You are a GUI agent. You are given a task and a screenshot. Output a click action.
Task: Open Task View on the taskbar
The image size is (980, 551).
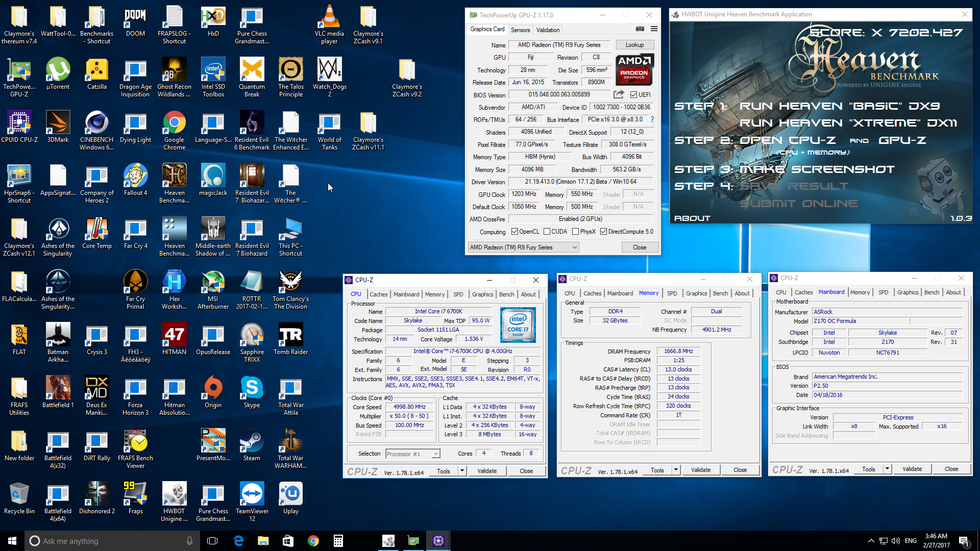[x=213, y=541]
